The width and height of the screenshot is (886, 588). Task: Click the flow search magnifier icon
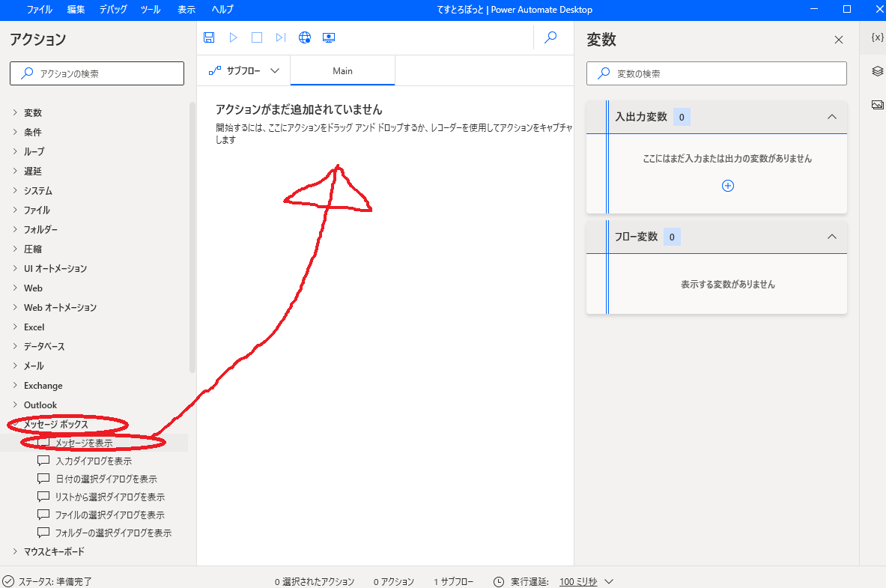[x=550, y=37]
